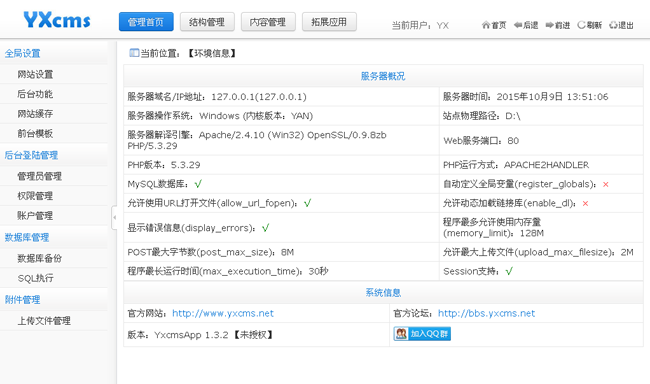Switch to the 内容管理 tab
The height and width of the screenshot is (384, 650).
coord(268,22)
